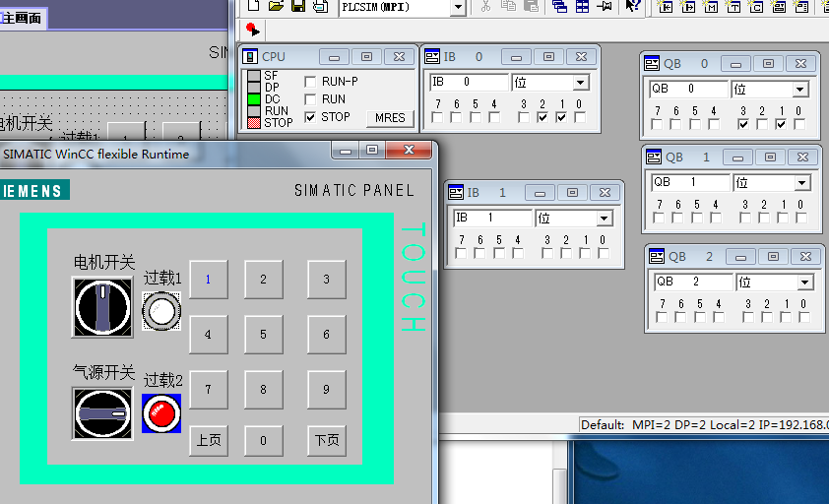Open the 位 format dropdown in QB 1
This screenshot has width=829, height=504.
click(802, 183)
